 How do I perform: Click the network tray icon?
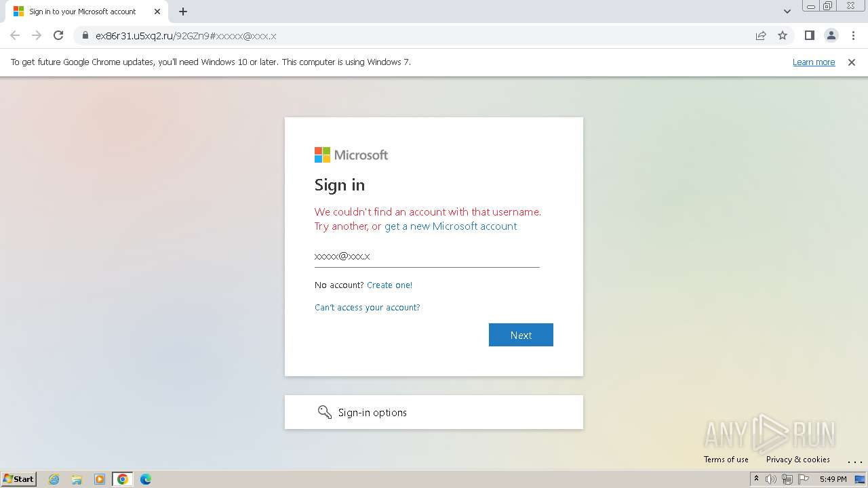787,479
